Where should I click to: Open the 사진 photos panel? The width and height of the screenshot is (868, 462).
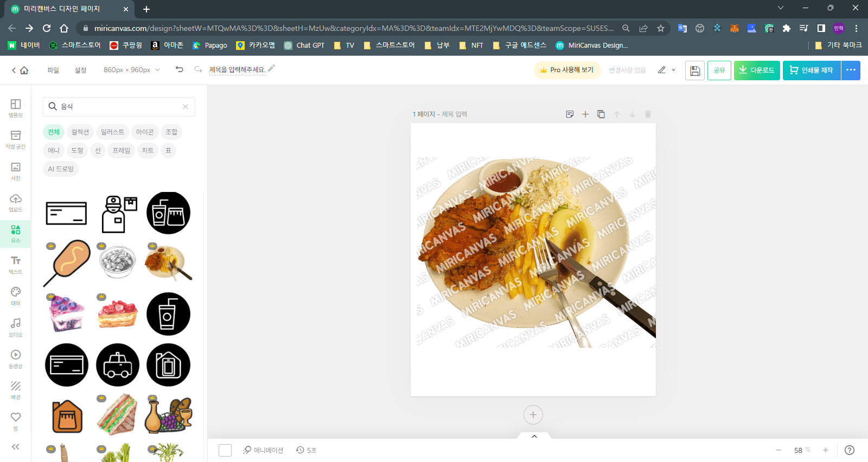click(x=16, y=171)
